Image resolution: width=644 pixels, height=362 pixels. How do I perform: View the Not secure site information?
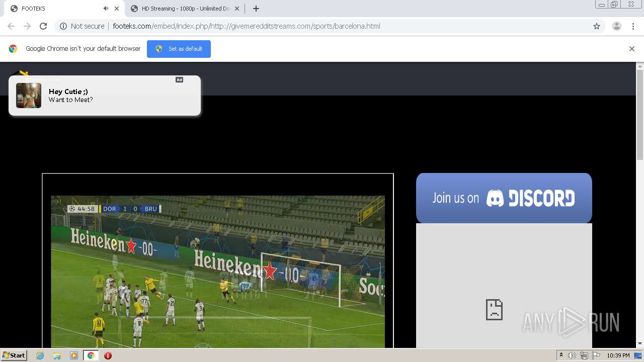[82, 26]
